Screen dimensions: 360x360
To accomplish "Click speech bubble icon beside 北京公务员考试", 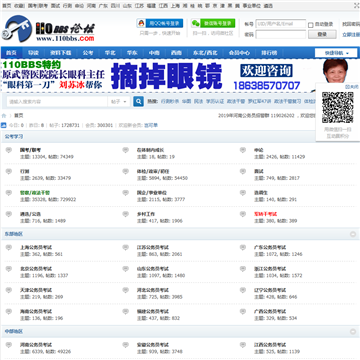I will [x=9, y=269].
